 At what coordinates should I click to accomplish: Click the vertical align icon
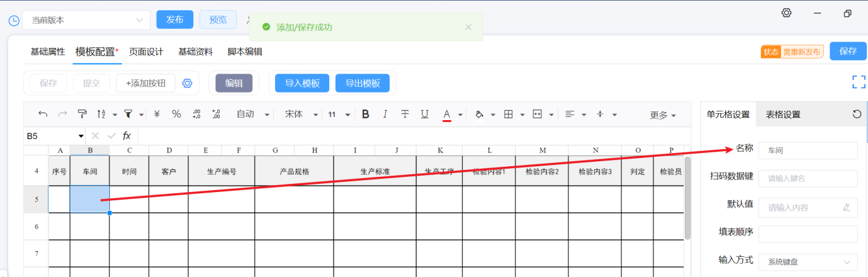(600, 114)
